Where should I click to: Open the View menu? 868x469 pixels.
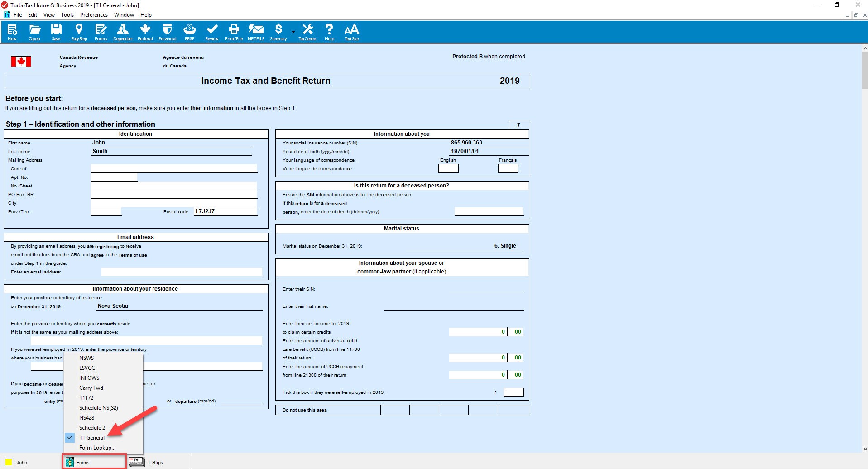tap(49, 15)
